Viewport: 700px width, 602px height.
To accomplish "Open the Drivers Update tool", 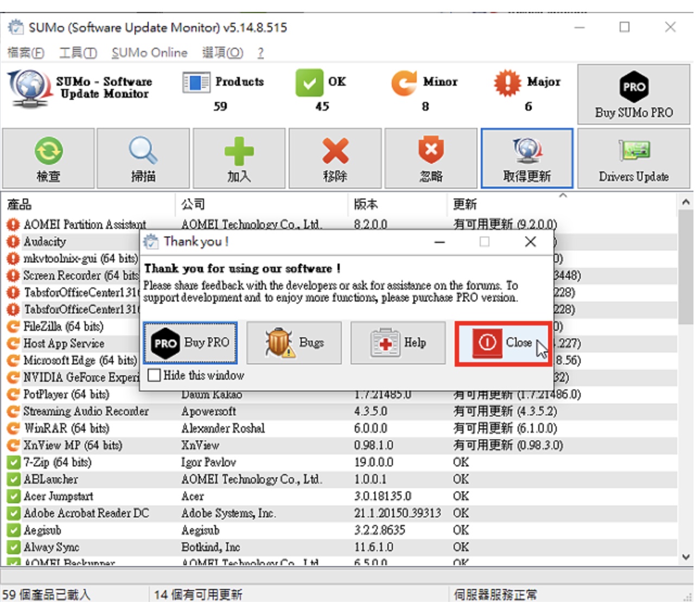I will click(x=634, y=158).
